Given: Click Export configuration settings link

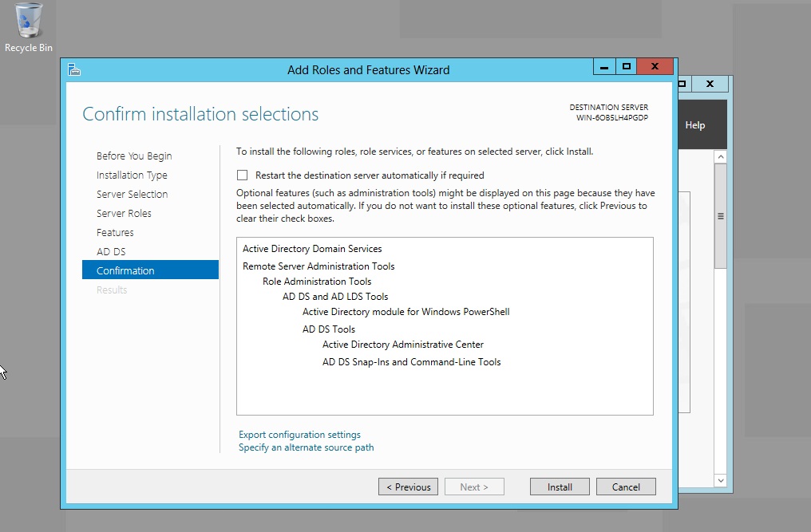Looking at the screenshot, I should click(x=299, y=435).
